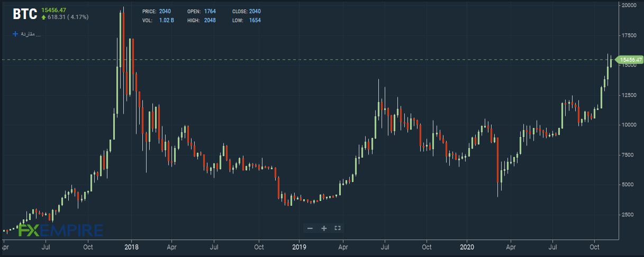Click the 618.31 (4.17%) change value
The width and height of the screenshot is (644, 257).
(x=68, y=17)
